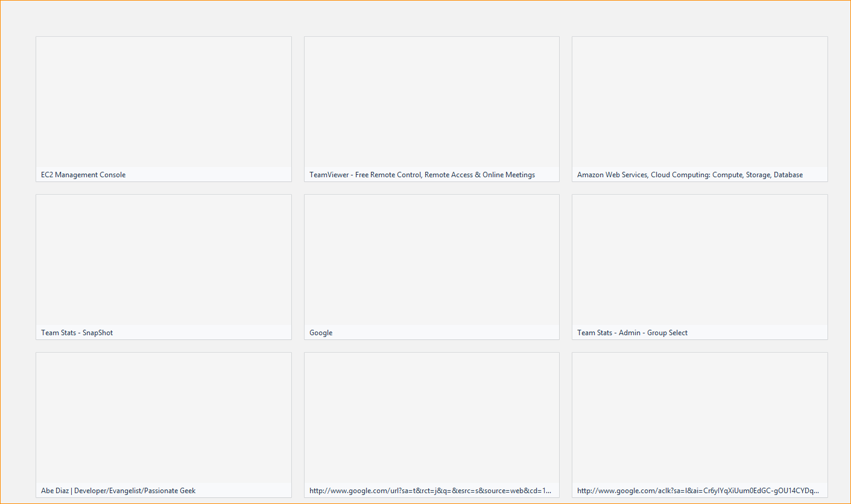The width and height of the screenshot is (851, 504).
Task: Click the 'Google' title label
Action: click(x=321, y=333)
